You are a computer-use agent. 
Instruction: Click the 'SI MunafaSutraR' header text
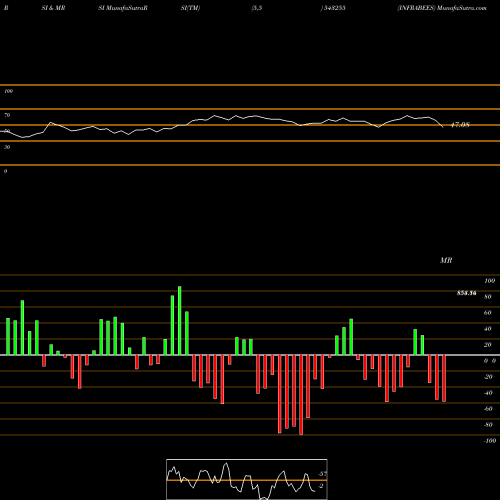point(123,8)
